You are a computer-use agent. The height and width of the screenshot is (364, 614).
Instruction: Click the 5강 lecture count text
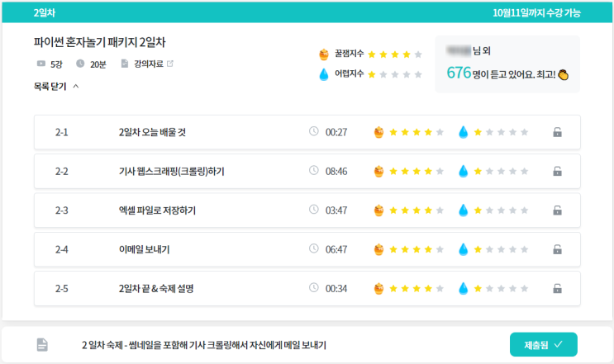[56, 64]
